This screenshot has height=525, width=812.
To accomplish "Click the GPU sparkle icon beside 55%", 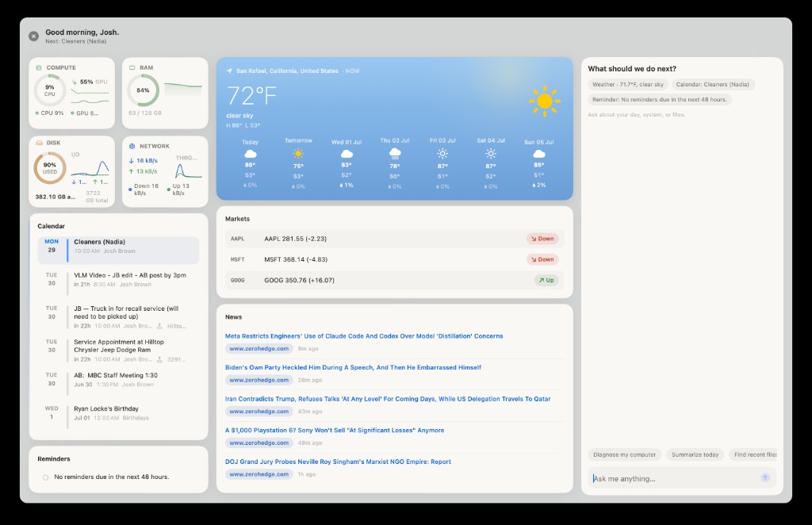I will 75,82.
